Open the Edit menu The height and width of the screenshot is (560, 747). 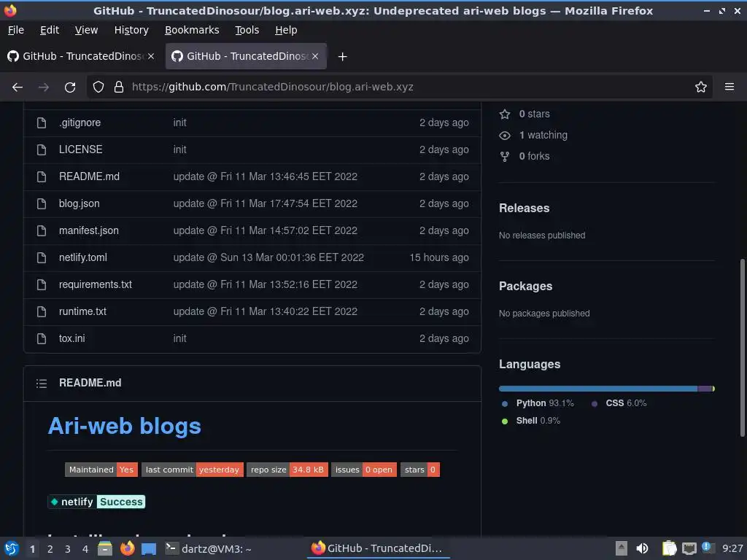point(50,30)
